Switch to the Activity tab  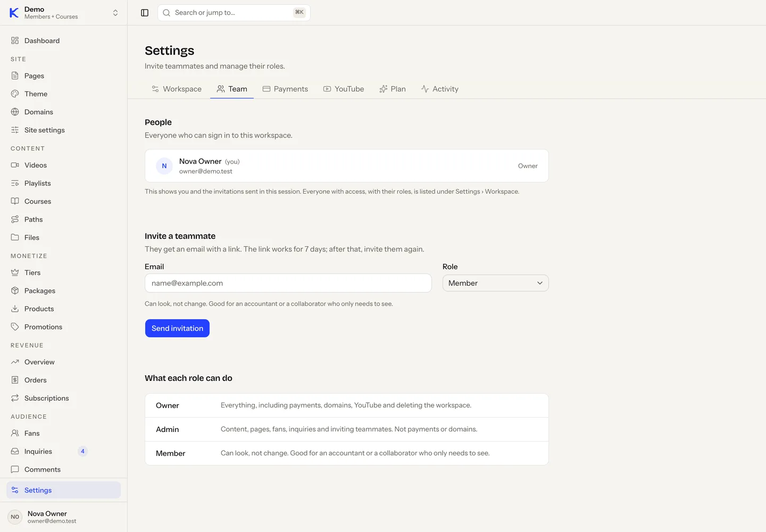[440, 89]
